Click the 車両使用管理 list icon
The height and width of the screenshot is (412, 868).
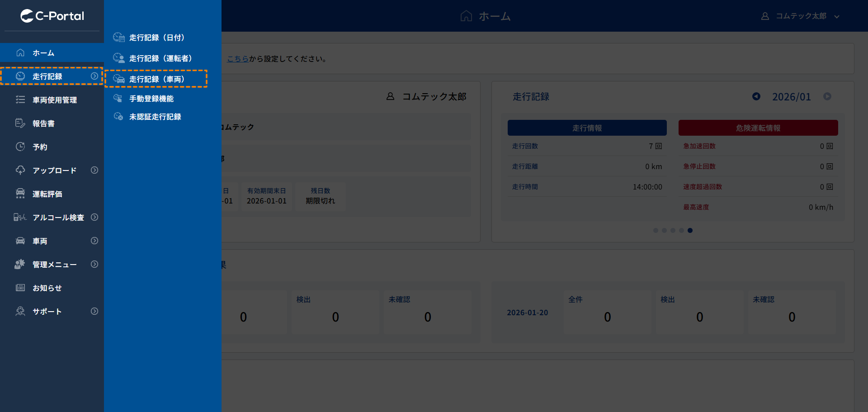pos(20,100)
